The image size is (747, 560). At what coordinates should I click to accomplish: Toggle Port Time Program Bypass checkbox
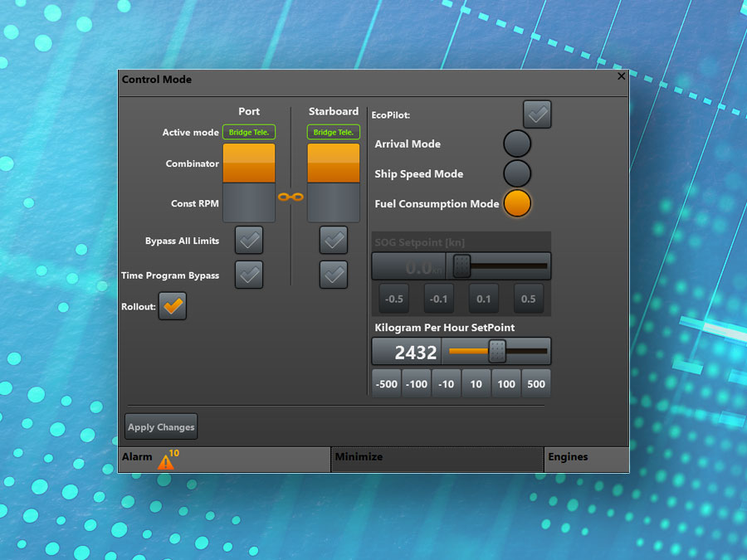click(249, 275)
